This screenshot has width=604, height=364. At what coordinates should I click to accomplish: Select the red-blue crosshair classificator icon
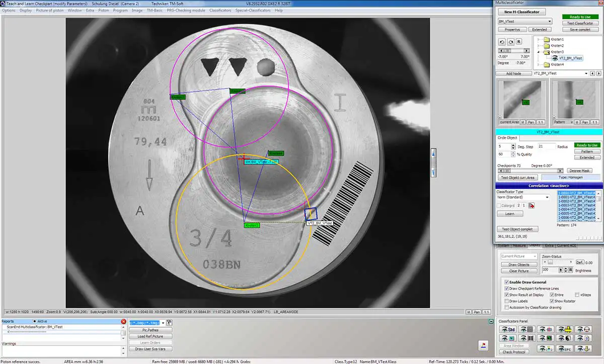pyautogui.click(x=546, y=329)
